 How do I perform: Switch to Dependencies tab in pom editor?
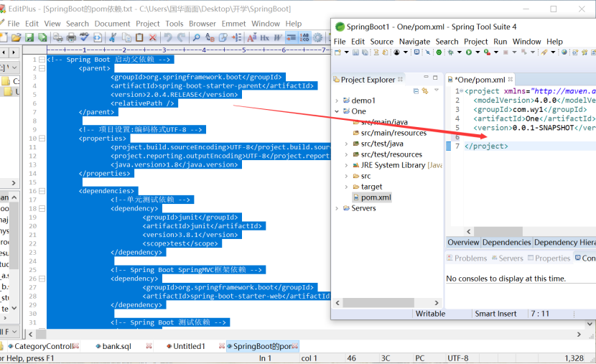(506, 243)
